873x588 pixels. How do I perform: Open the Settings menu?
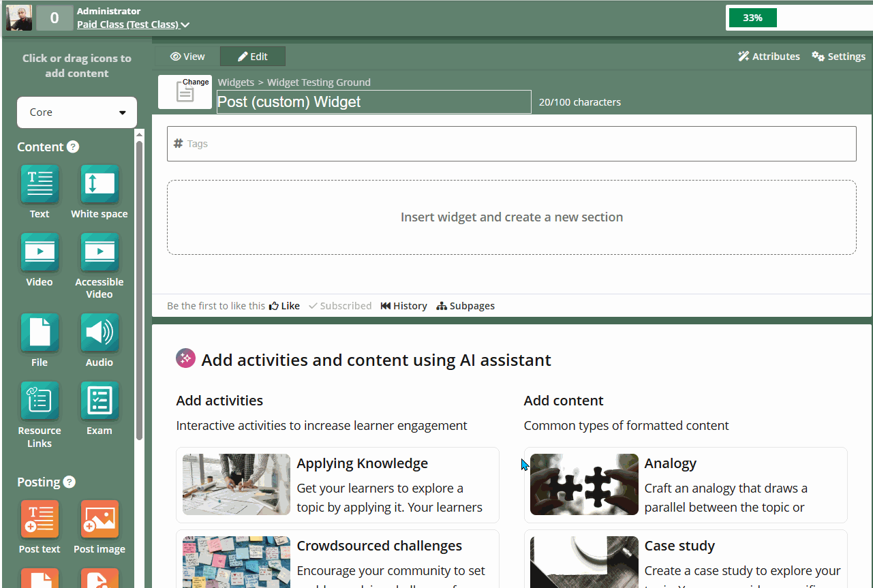click(838, 57)
